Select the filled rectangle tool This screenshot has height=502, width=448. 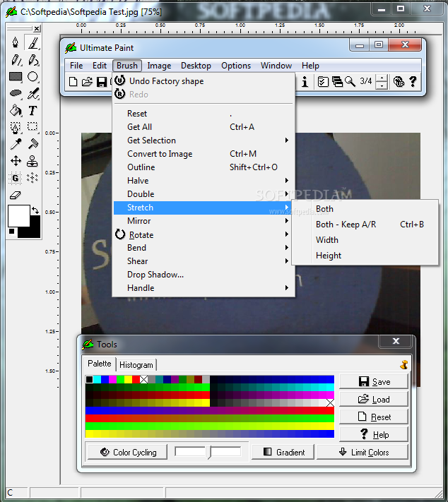pos(16,76)
